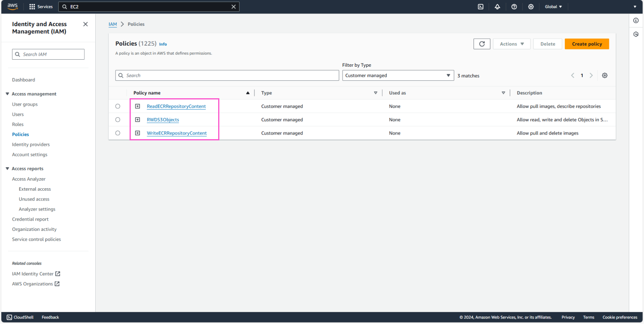Open Roles in sidebar
This screenshot has height=324, width=644.
18,125
